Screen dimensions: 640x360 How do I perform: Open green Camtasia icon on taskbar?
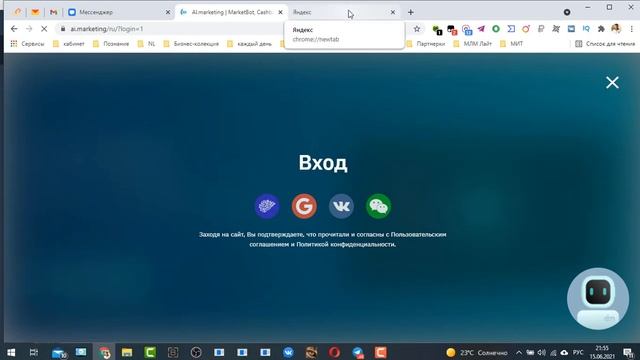click(150, 352)
